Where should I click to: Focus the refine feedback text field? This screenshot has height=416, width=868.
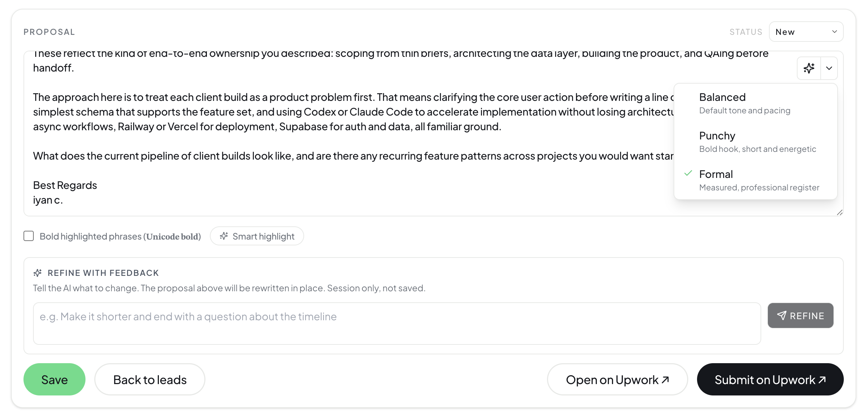[397, 324]
